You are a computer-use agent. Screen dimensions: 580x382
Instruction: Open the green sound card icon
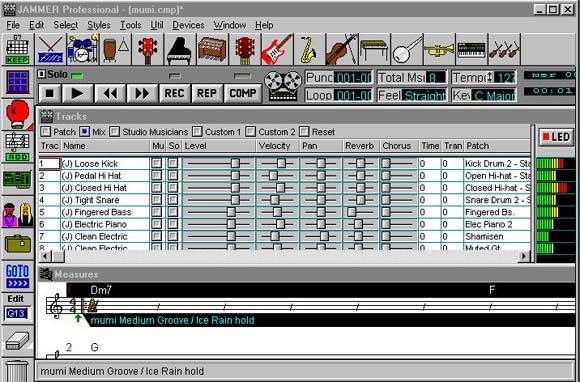tap(17, 180)
